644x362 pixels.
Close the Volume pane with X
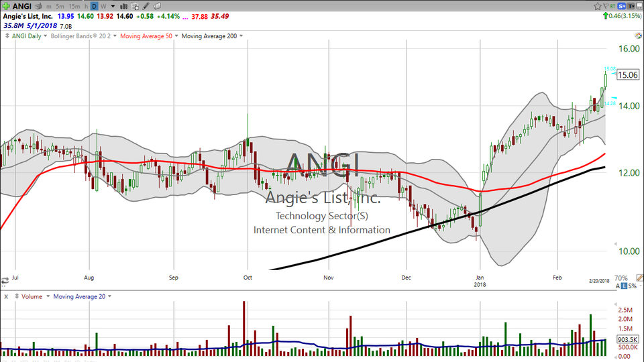tap(6, 296)
